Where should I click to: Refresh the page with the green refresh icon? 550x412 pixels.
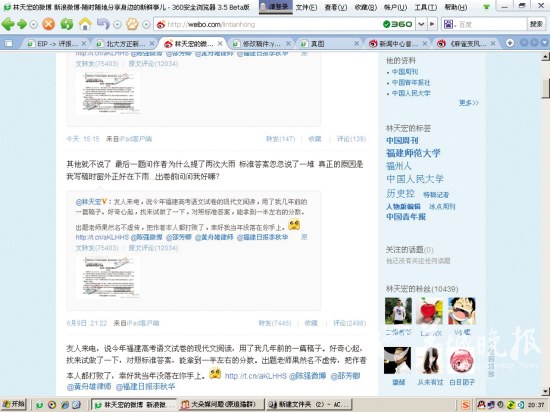pyautogui.click(x=67, y=24)
